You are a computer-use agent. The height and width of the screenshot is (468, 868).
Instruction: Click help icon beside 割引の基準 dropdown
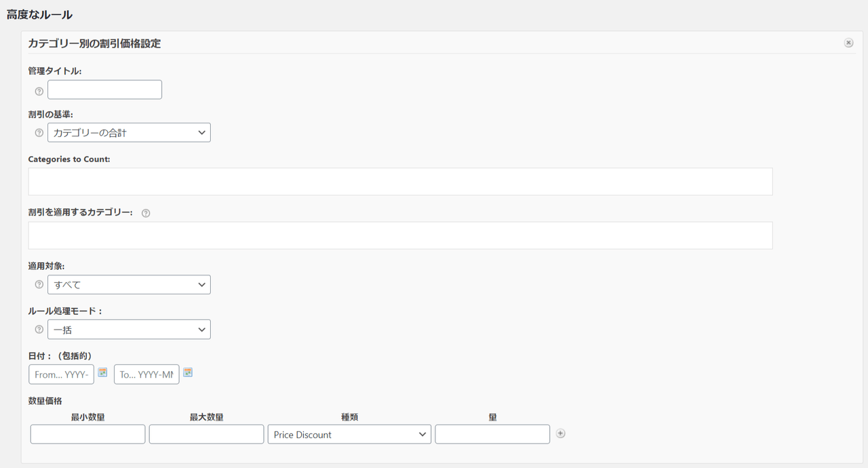click(x=39, y=133)
